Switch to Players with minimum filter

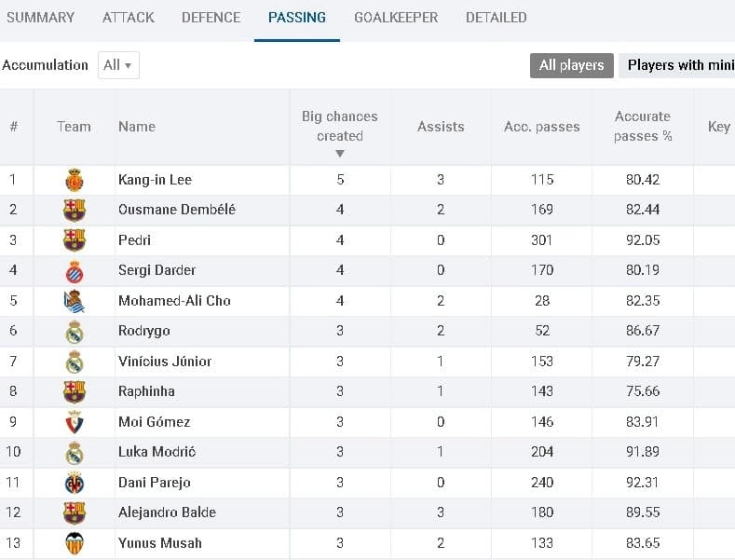pos(677,65)
